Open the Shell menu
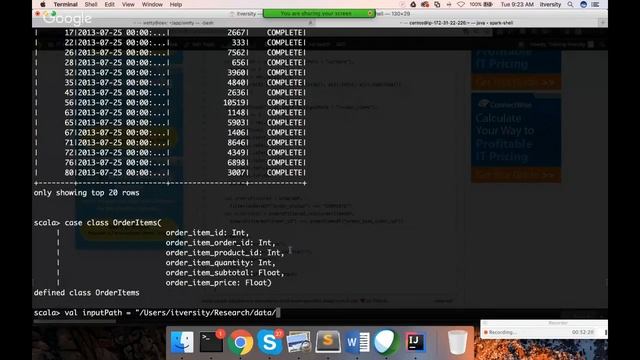Image resolution: width=640 pixels, height=360 pixels. (91, 4)
